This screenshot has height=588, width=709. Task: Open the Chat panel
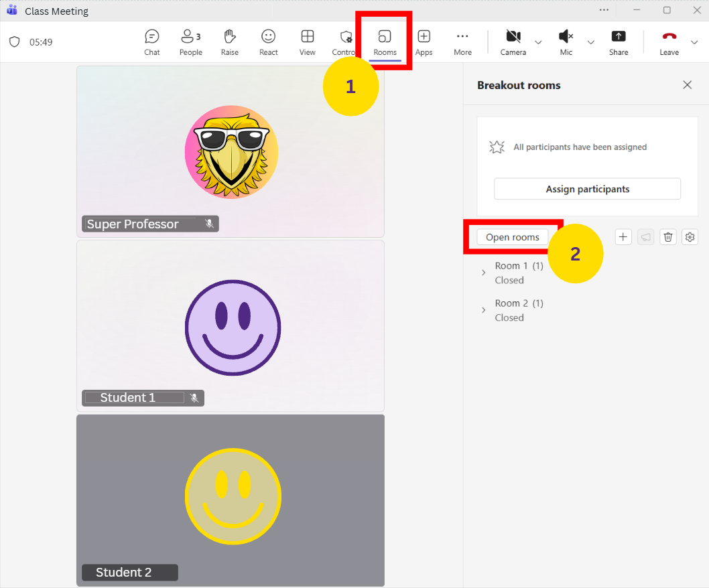[x=152, y=42]
